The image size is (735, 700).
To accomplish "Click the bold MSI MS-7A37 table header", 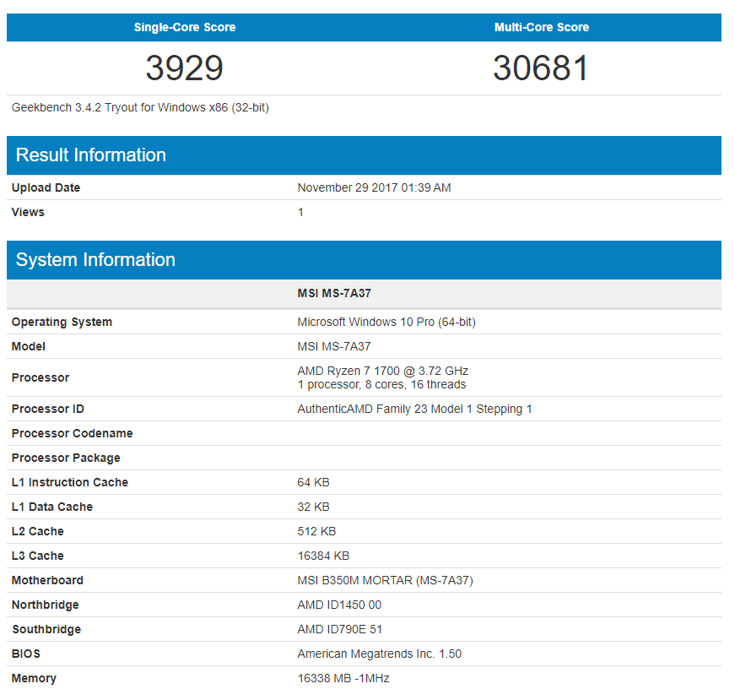I will pyautogui.click(x=334, y=293).
